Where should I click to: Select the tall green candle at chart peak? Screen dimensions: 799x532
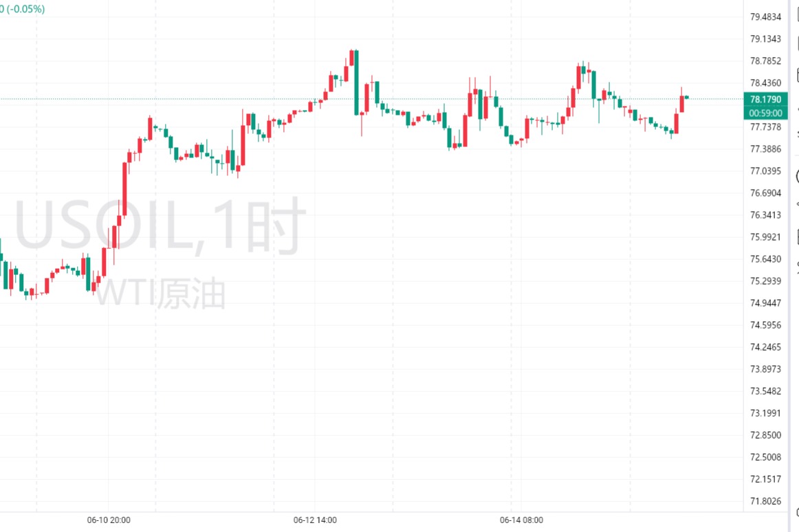[356, 81]
